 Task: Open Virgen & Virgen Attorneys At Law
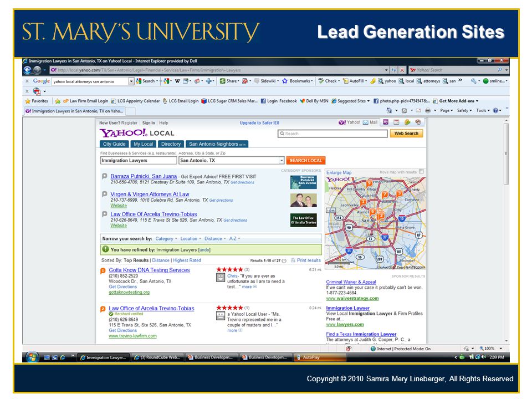[x=150, y=195]
